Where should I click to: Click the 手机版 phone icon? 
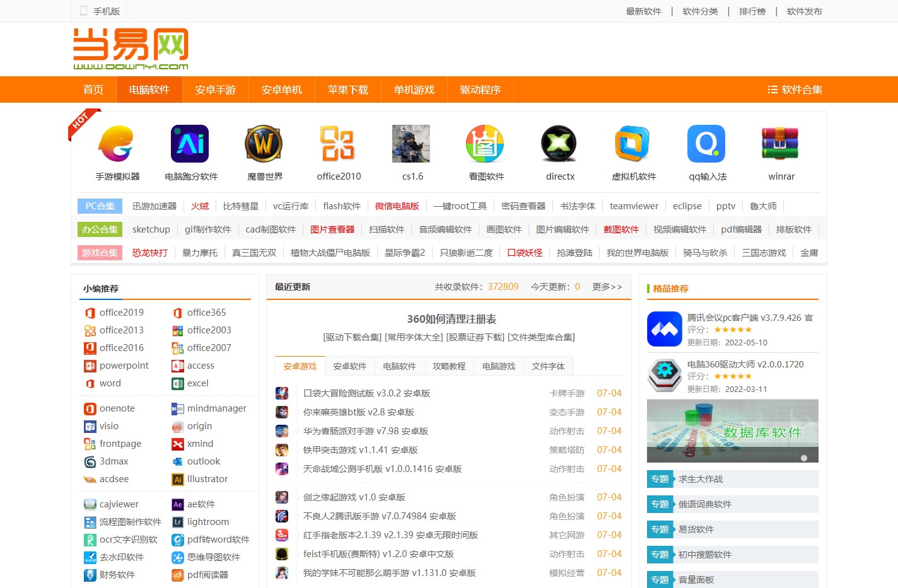(83, 11)
